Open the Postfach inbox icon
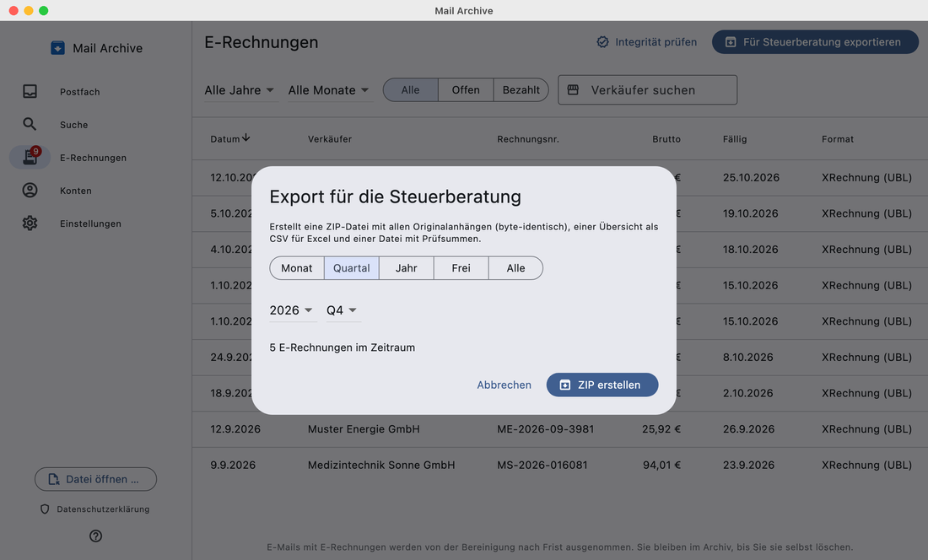 pos(30,91)
